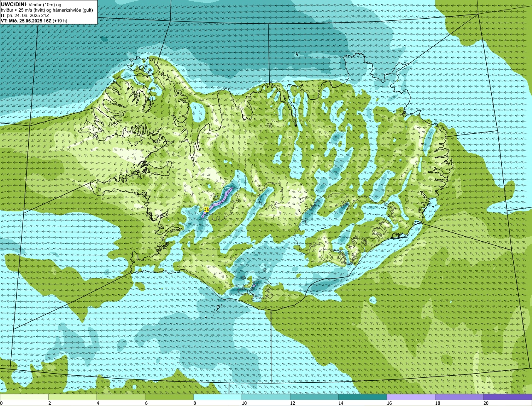
Task: Click the 4–6 m/s green legend swatch
Action: [121, 397]
